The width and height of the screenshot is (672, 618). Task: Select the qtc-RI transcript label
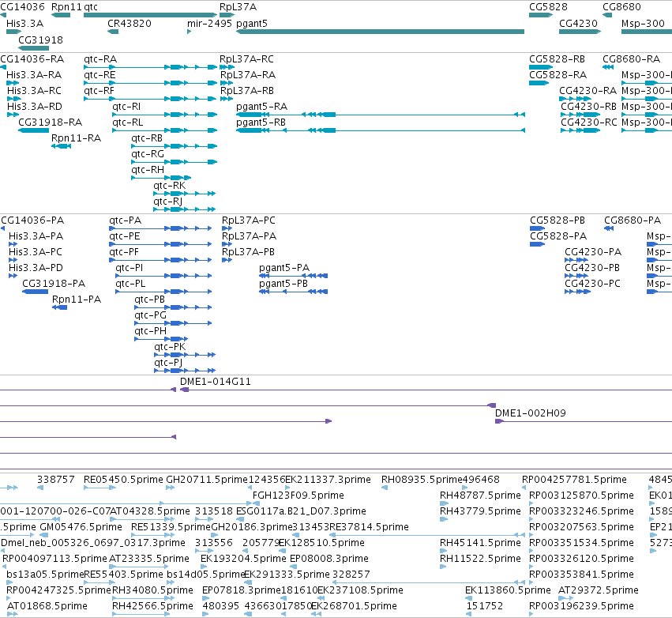click(126, 107)
